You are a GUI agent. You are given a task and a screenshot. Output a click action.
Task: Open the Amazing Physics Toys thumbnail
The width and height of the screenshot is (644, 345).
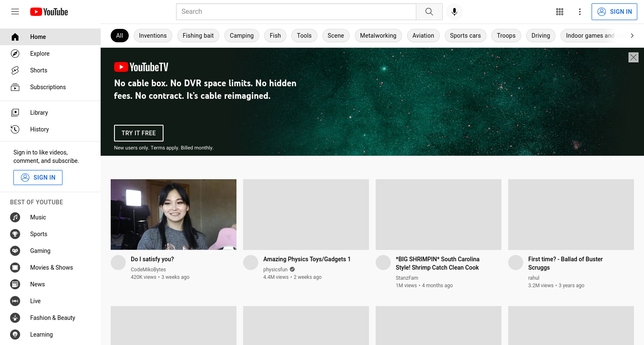(x=306, y=214)
